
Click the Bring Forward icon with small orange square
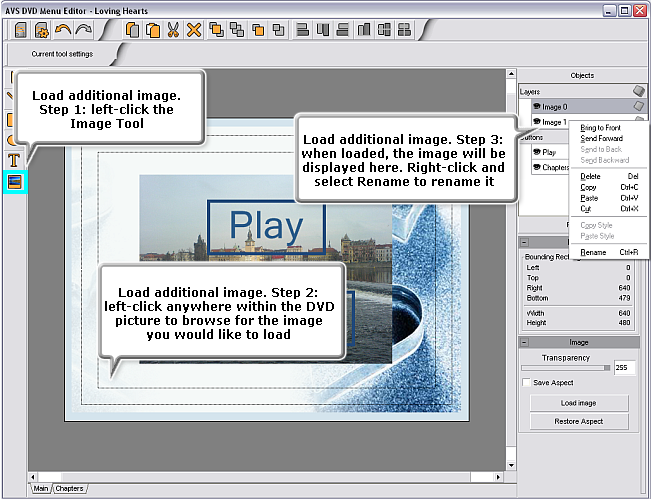258,30
